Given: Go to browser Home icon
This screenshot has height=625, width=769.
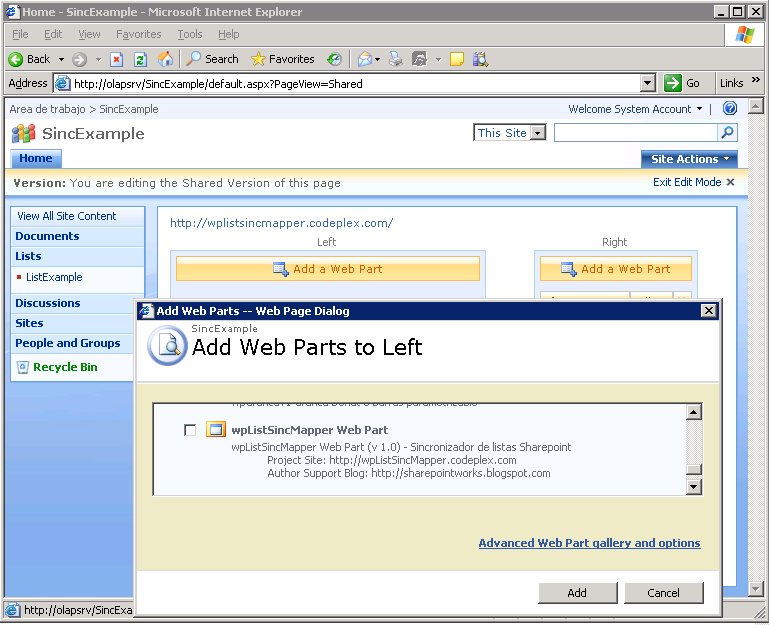Looking at the screenshot, I should (x=165, y=59).
